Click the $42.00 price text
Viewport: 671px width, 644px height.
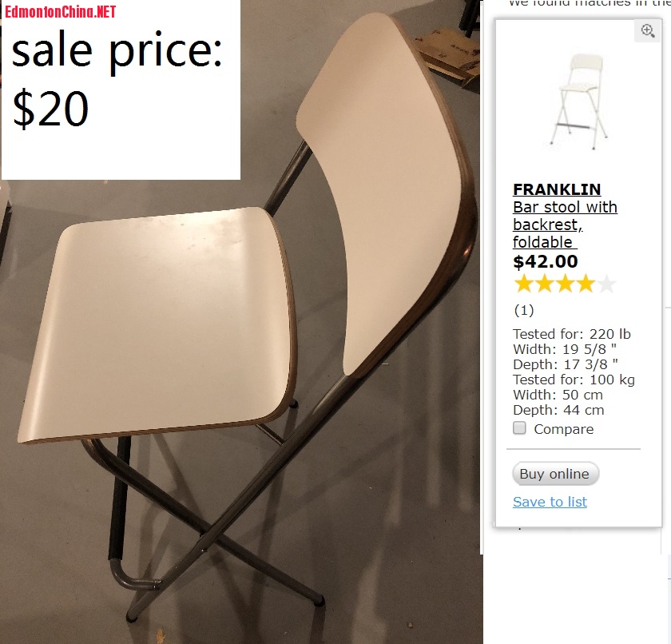coord(545,261)
